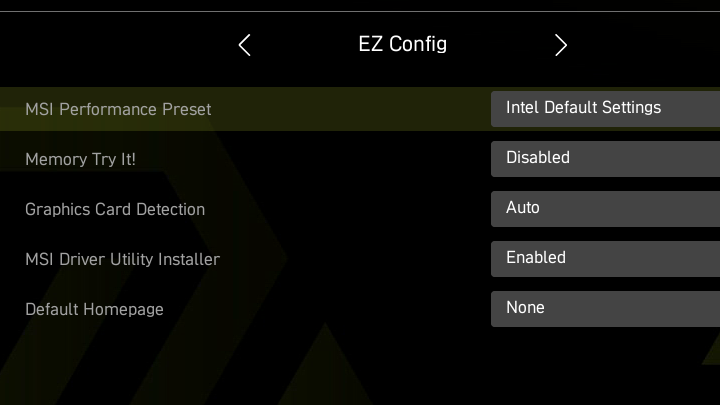This screenshot has height=405, width=720.
Task: Click the Auto value field
Action: point(523,208)
